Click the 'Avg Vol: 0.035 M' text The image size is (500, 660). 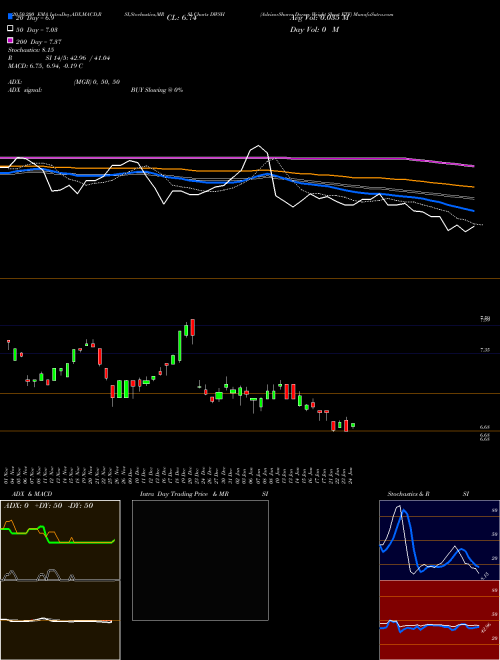pos(319,18)
